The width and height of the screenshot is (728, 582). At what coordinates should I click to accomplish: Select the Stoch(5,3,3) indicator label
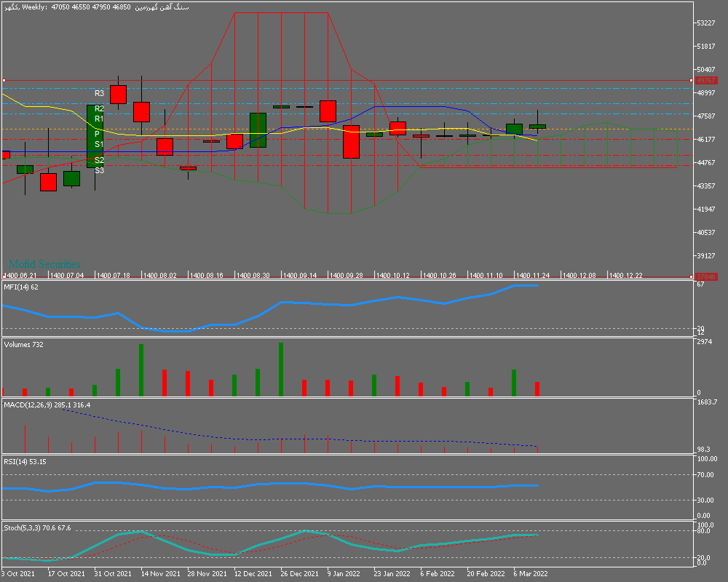click(37, 527)
